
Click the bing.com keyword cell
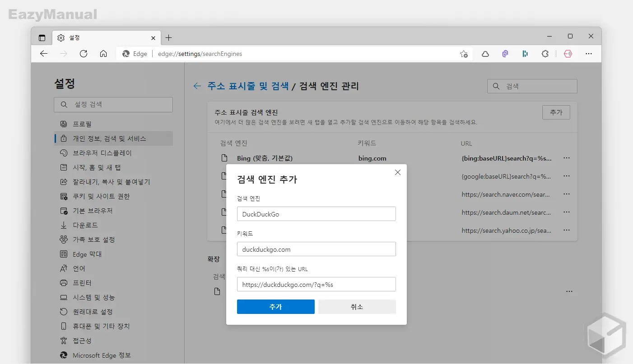372,158
